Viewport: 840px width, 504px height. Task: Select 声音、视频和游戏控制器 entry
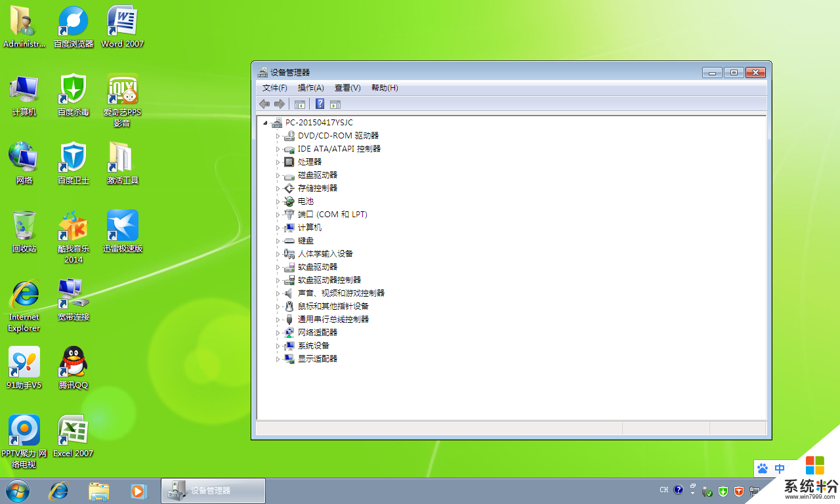[x=341, y=293]
